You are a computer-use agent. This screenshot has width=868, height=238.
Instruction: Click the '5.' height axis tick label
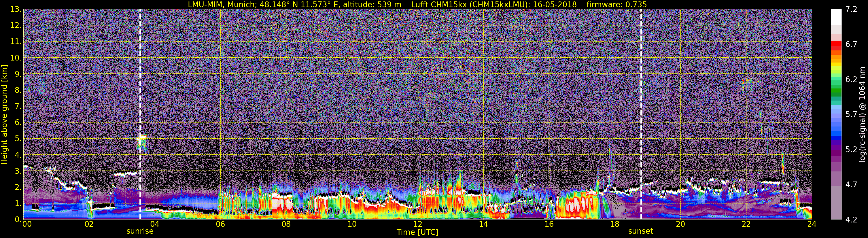pos(18,139)
